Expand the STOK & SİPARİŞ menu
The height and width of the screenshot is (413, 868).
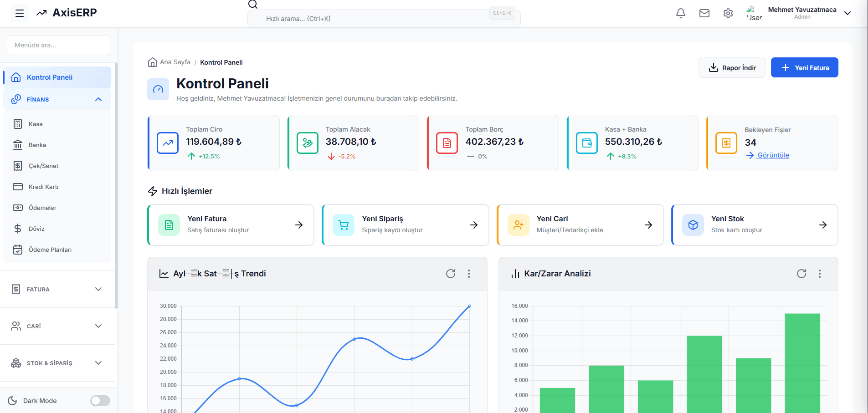57,363
